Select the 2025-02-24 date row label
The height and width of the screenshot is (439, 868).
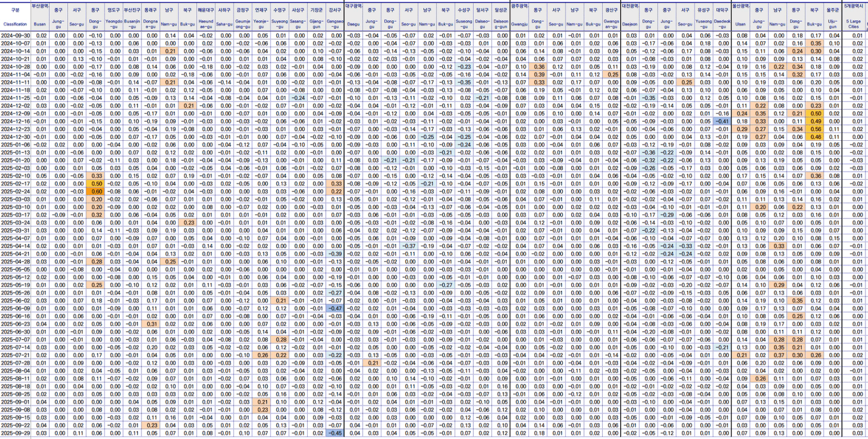tap(16, 192)
